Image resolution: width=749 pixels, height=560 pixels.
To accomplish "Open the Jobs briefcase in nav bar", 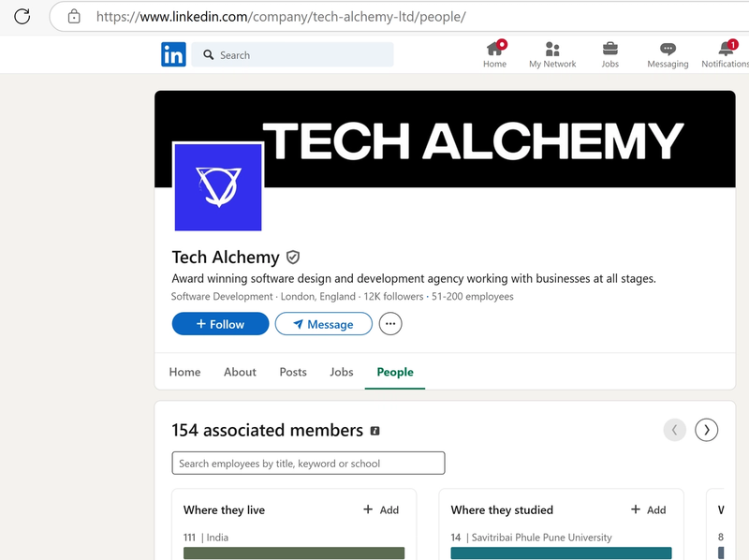I will (x=610, y=54).
